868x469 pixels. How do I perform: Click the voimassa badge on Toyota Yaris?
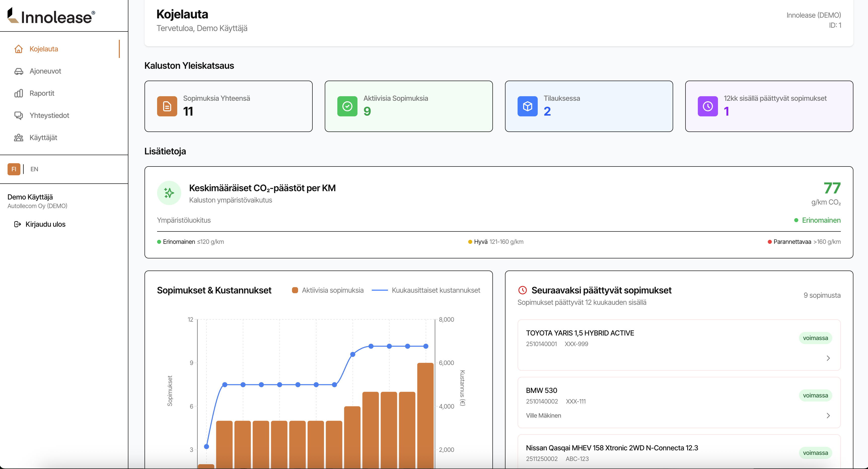[x=815, y=338]
